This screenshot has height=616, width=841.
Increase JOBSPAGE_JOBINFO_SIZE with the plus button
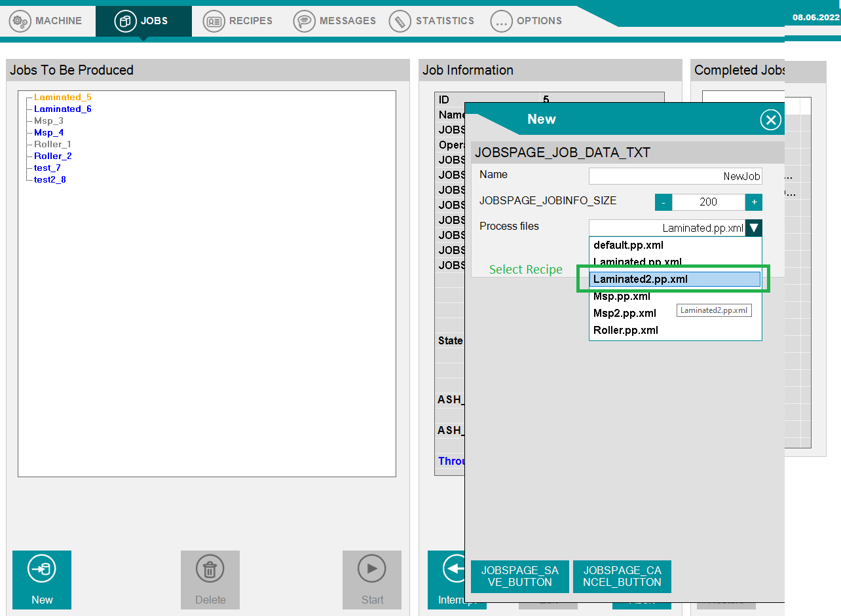754,202
